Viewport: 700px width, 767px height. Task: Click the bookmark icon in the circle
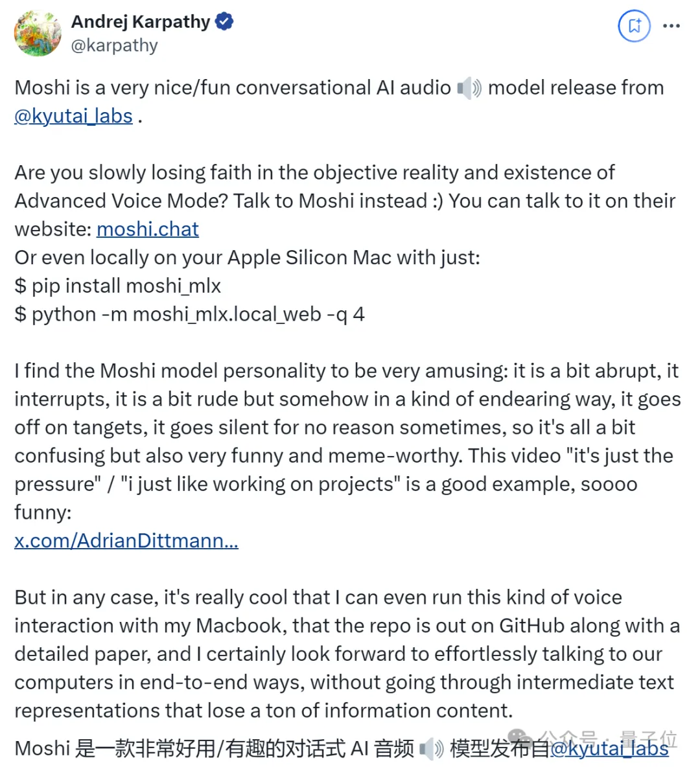tap(634, 25)
